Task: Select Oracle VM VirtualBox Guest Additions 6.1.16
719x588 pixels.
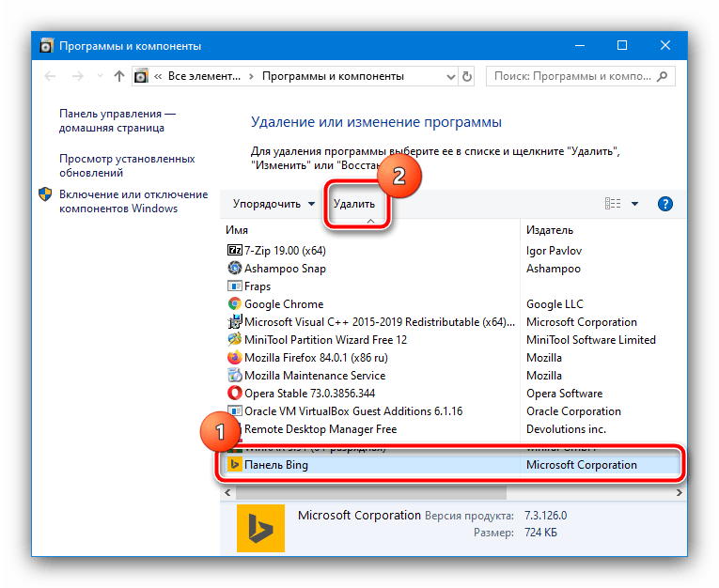Action: [370, 411]
